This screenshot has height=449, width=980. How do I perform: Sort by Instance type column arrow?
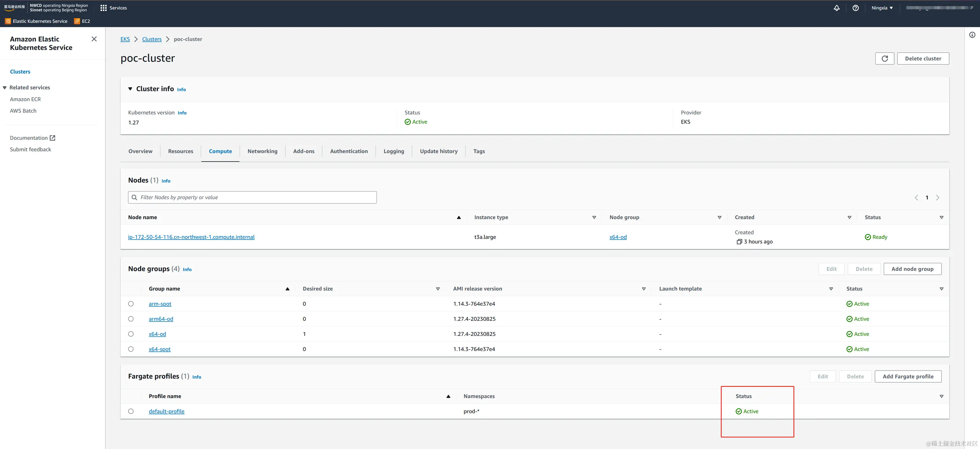pyautogui.click(x=594, y=217)
